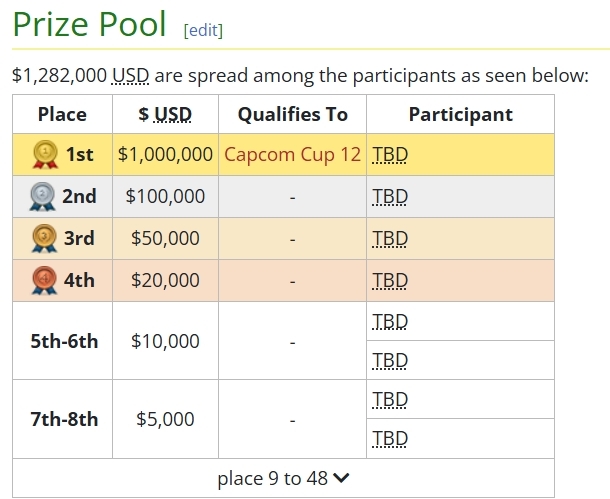Click the bronze 4th place medal icon

tap(44, 280)
